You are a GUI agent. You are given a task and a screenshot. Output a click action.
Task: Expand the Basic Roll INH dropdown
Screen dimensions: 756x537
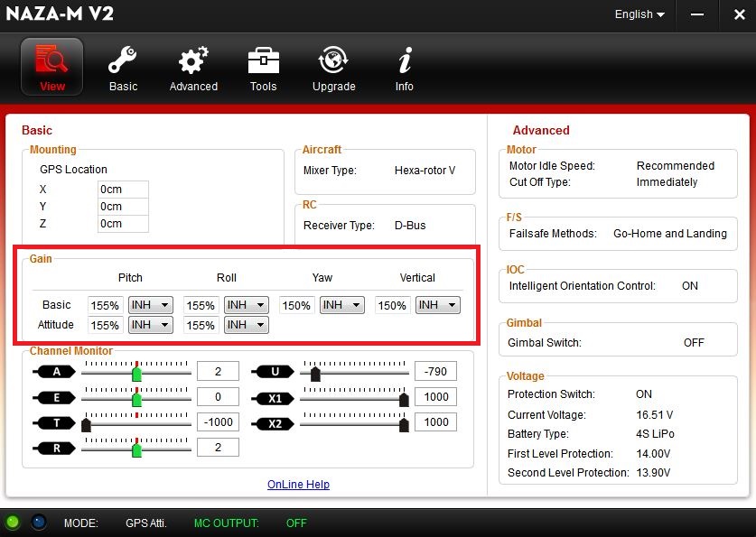click(247, 305)
